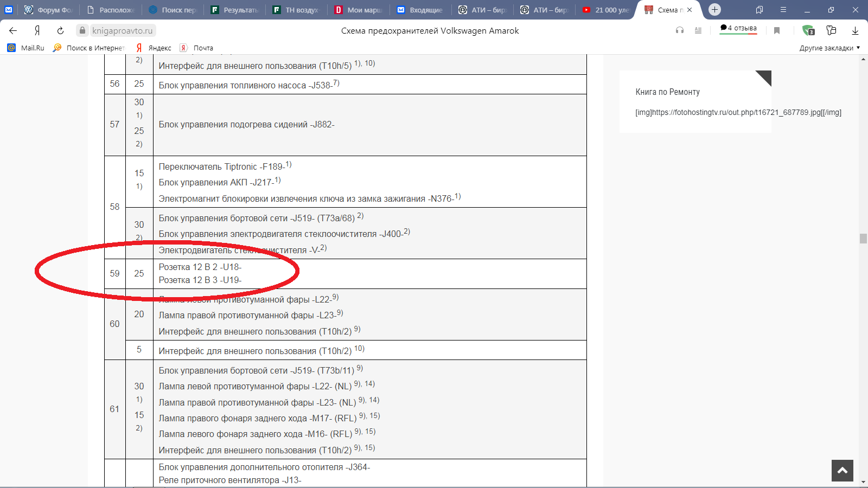Screen dimensions: 868x488
Task: Open the Яндекс bookmark
Action: coord(154,48)
